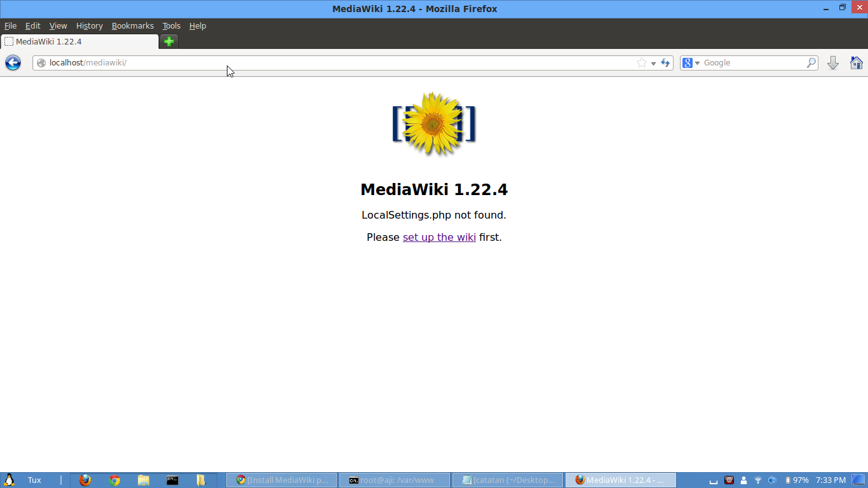Click the user tray icon

point(743,480)
